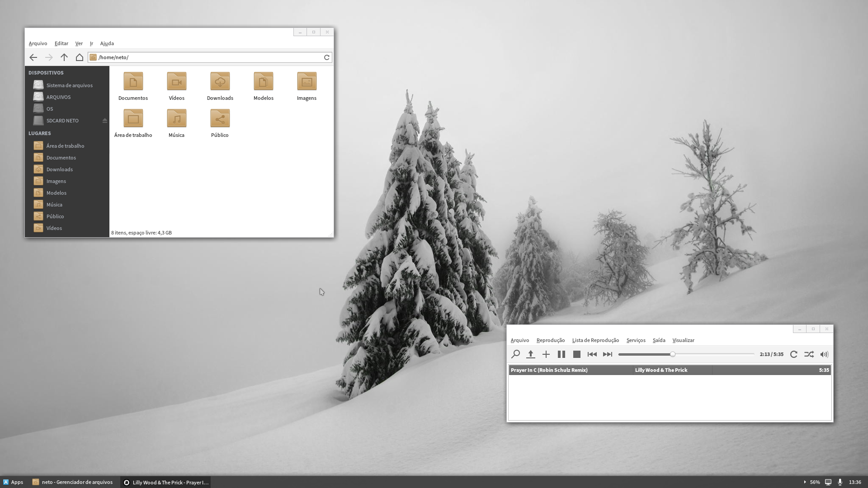Go to Documentos in sidebar places
Viewport: 868px width, 488px height.
(x=67, y=158)
